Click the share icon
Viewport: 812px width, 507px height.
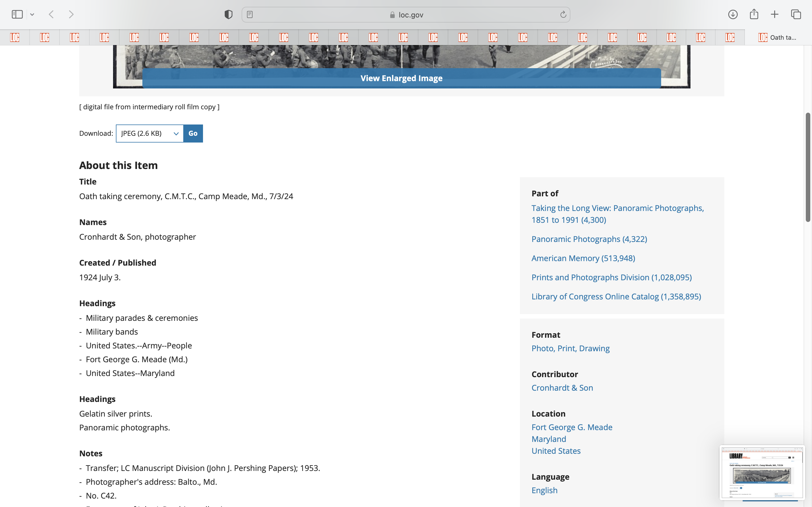pyautogui.click(x=754, y=14)
